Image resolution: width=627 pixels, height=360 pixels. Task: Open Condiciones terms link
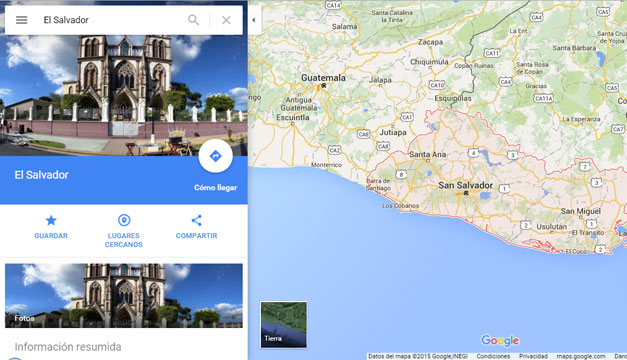493,356
